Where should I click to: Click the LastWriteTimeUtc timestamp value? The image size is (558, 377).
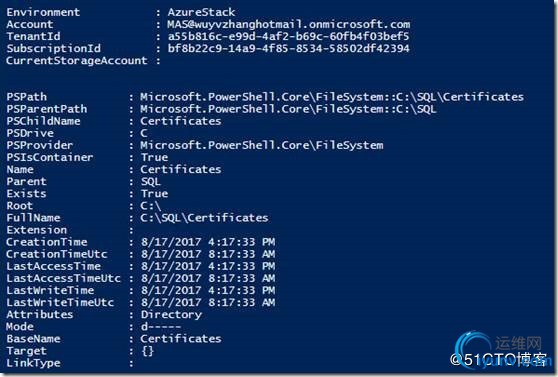pos(208,303)
